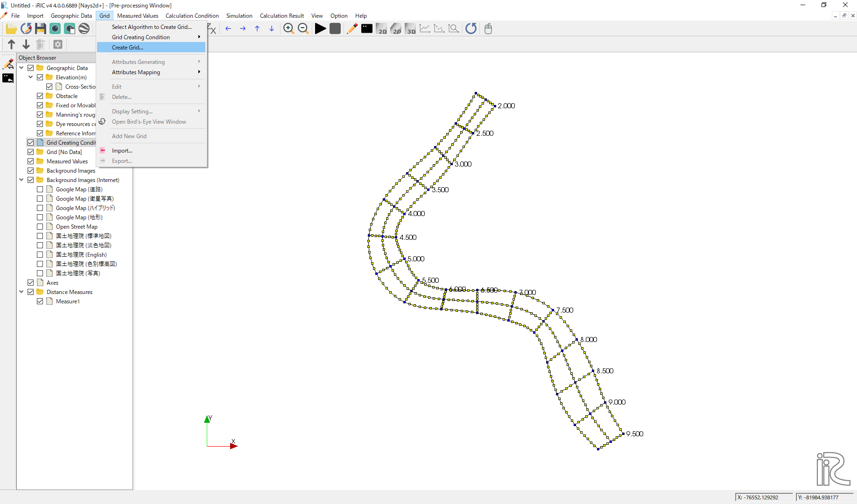Click the pencil pre-processing window icon
The height and width of the screenshot is (504, 857).
point(352,29)
